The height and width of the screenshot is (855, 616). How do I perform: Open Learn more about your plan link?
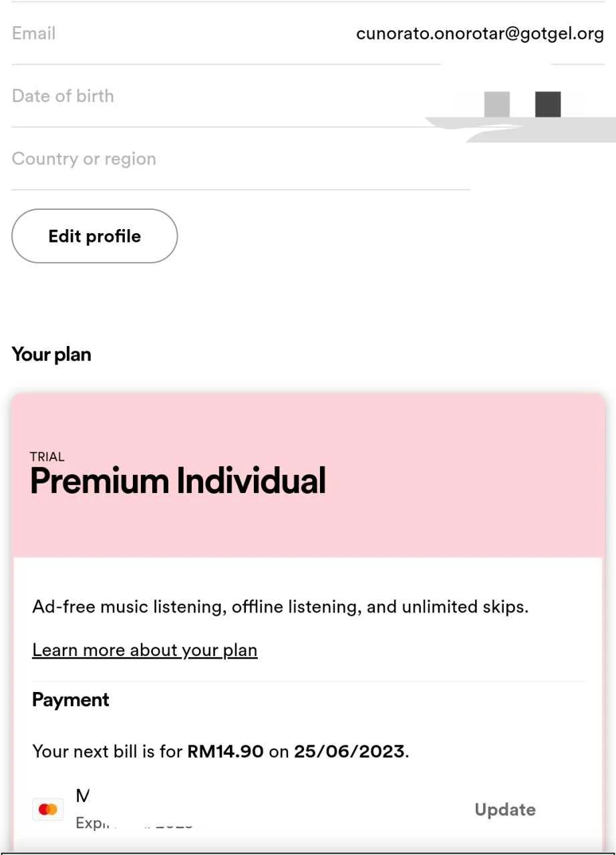[x=145, y=650]
